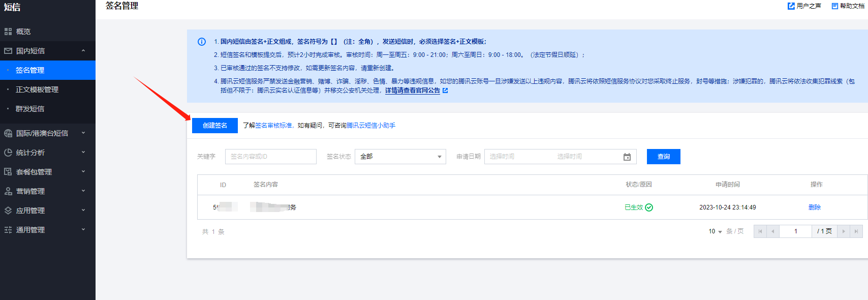Go to first page arrow
Image resolution: width=868 pixels, height=300 pixels.
click(x=760, y=231)
